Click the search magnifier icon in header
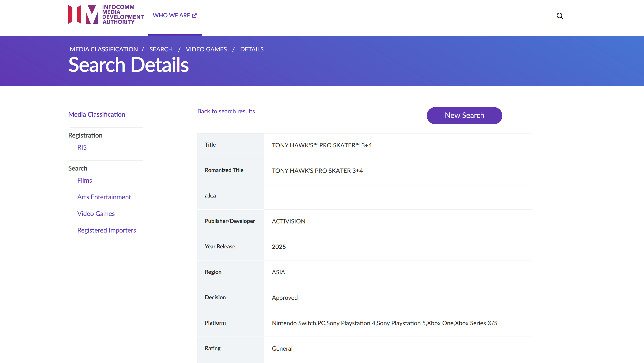Image resolution: width=644 pixels, height=363 pixels. [x=559, y=16]
